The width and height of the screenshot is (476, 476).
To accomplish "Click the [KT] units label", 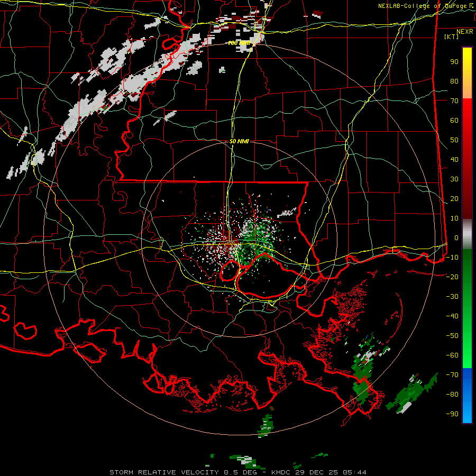I will click(451, 36).
